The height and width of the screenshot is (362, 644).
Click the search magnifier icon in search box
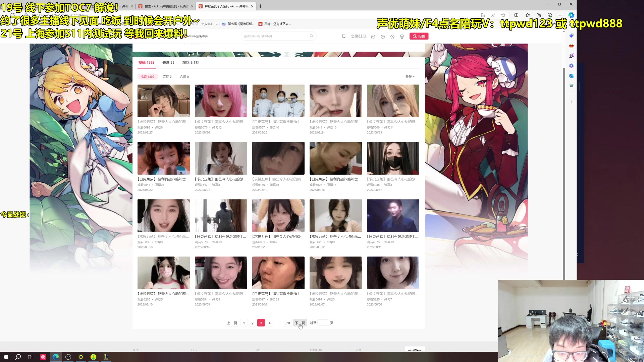coord(311,36)
